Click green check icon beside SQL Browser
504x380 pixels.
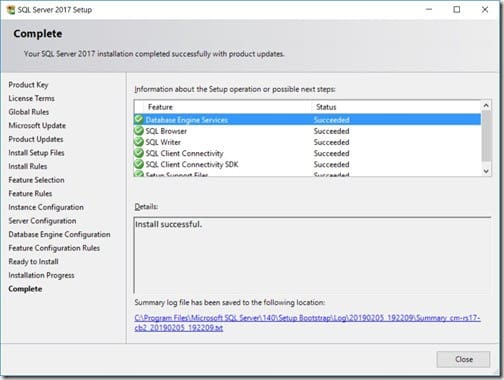pos(139,131)
